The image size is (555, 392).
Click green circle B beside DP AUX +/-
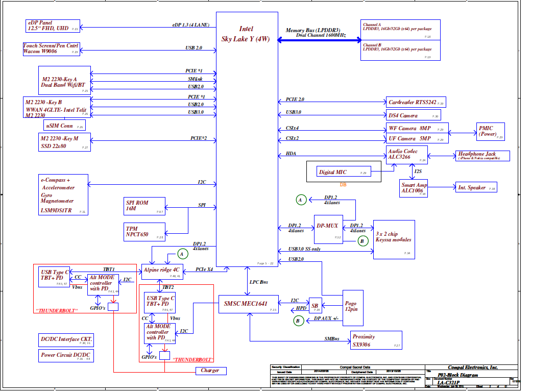[298, 321]
